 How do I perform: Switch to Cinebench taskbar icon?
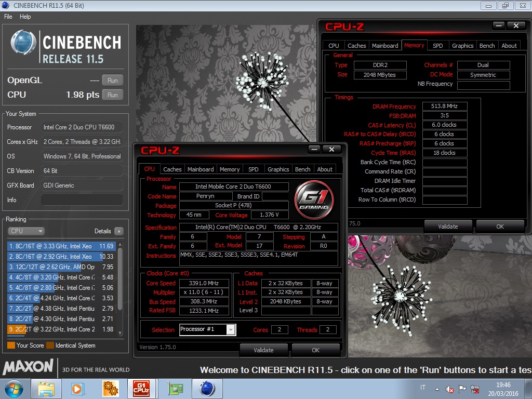tap(207, 389)
